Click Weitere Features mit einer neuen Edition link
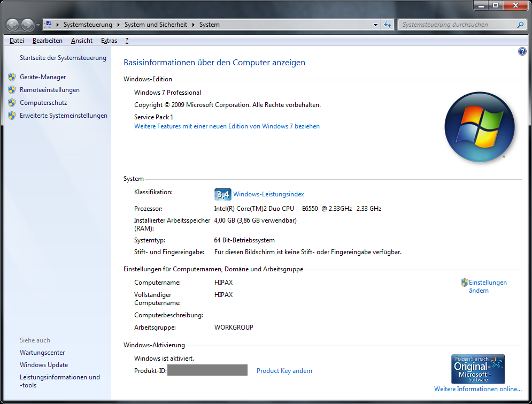Screen dimensions: 532x404 point(227,126)
